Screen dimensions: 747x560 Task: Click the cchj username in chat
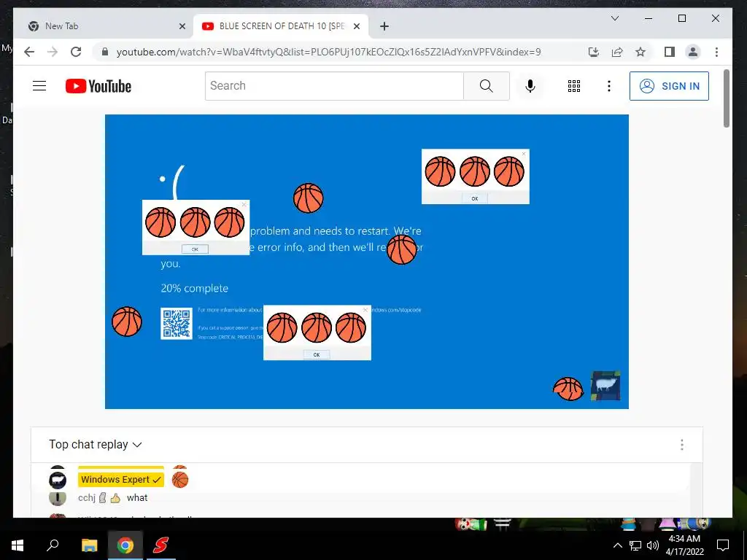pyautogui.click(x=87, y=497)
